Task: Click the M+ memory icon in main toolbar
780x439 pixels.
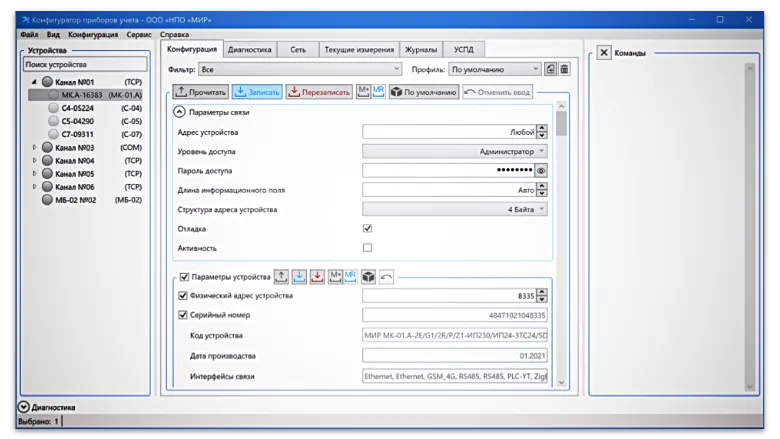Action: point(363,91)
